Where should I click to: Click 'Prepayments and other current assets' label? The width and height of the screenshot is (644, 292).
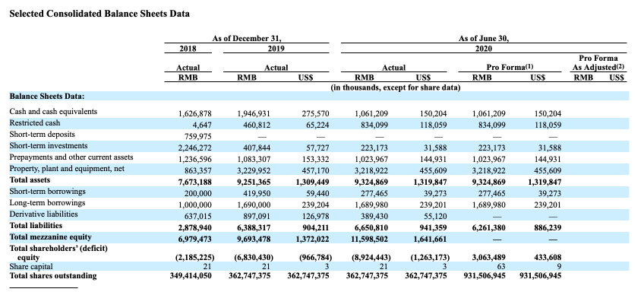[71, 157]
